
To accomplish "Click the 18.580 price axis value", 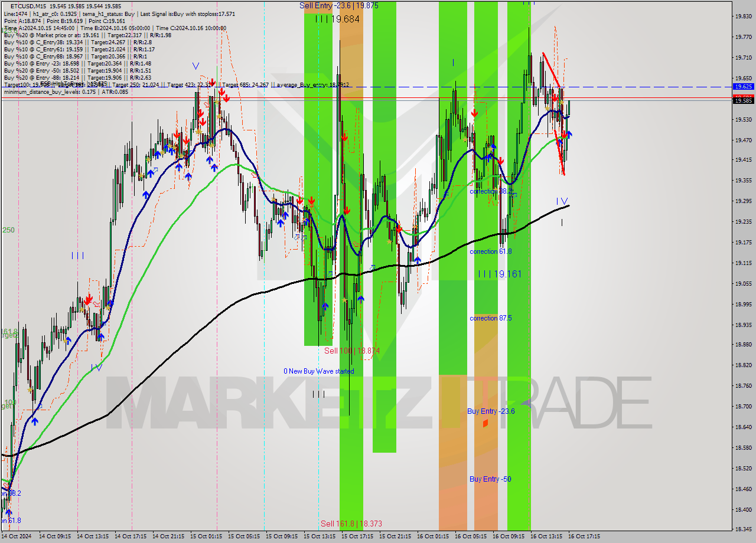I will click(743, 447).
